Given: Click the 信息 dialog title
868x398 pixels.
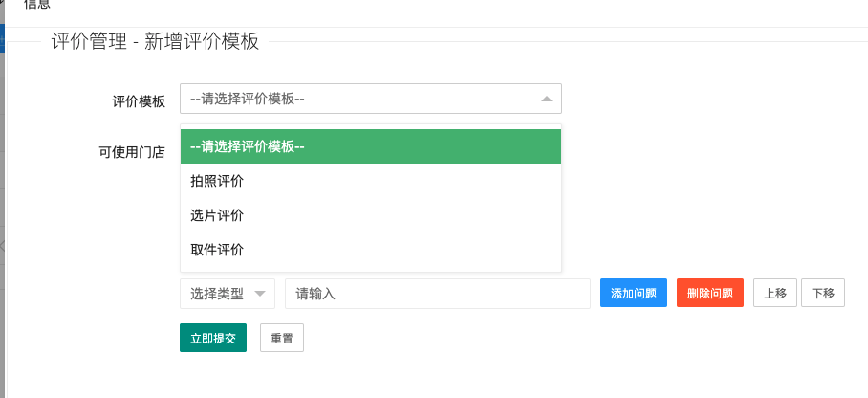Looking at the screenshot, I should (x=36, y=5).
